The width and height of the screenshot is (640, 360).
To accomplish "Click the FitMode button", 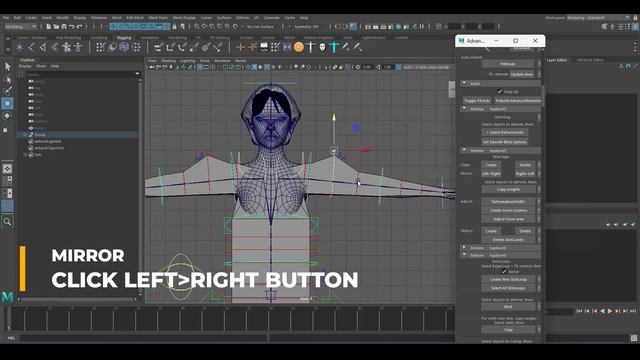I will click(x=508, y=64).
